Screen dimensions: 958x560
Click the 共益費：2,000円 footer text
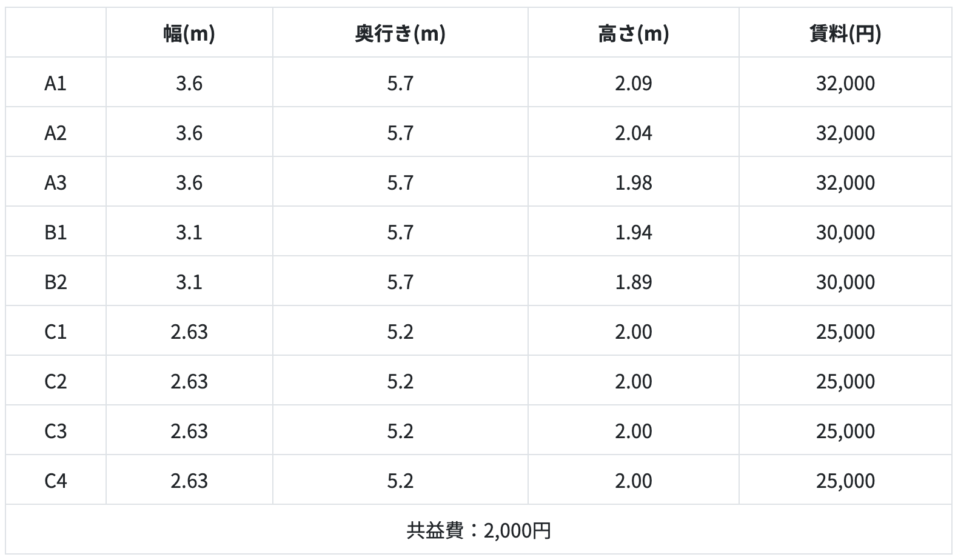tap(478, 530)
